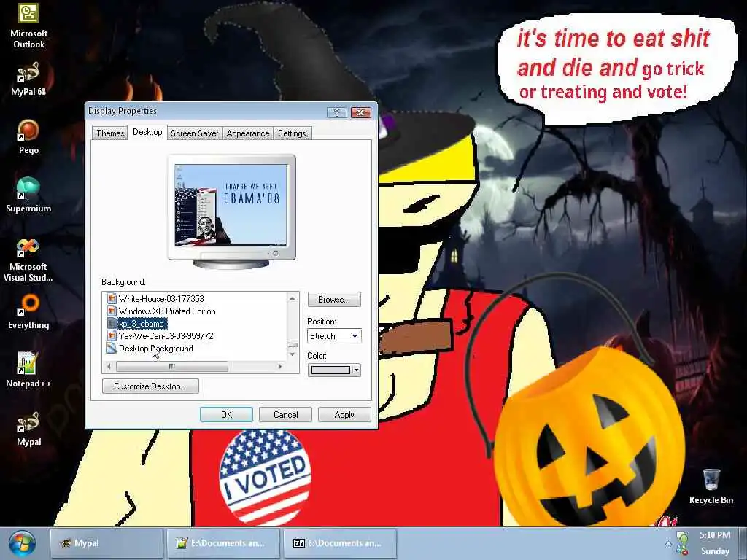The height and width of the screenshot is (560, 747).
Task: Select the MyPal 68 desktop icon
Action: click(x=28, y=79)
